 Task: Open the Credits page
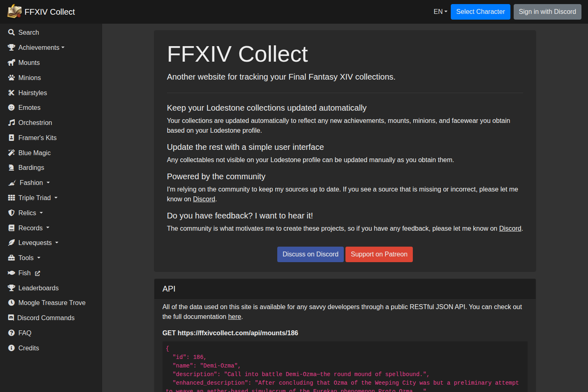[x=28, y=348]
